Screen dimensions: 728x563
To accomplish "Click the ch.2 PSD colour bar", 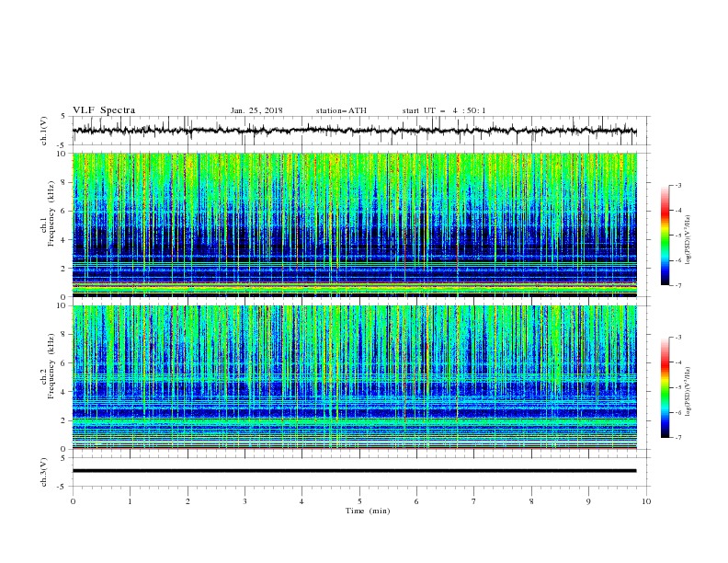I will click(665, 387).
